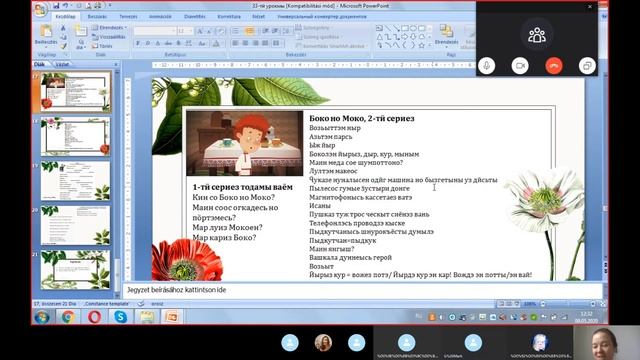The height and width of the screenshot is (360, 640).
Task: Switch to the Beszúrás ribbon tab
Action: (x=97, y=17)
